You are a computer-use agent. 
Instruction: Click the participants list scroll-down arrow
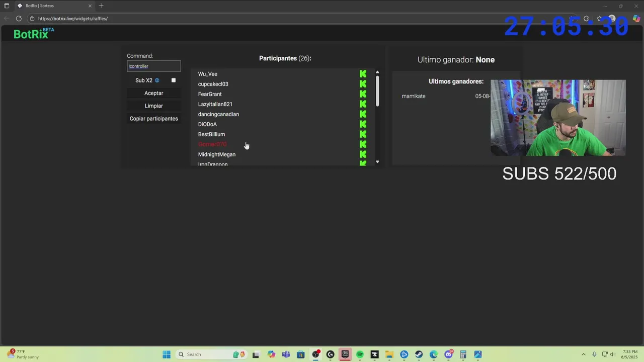(377, 162)
